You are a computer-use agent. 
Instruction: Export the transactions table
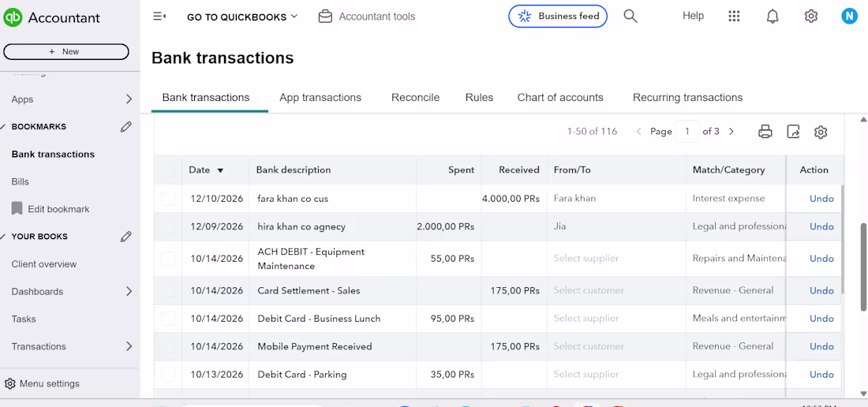[793, 132]
